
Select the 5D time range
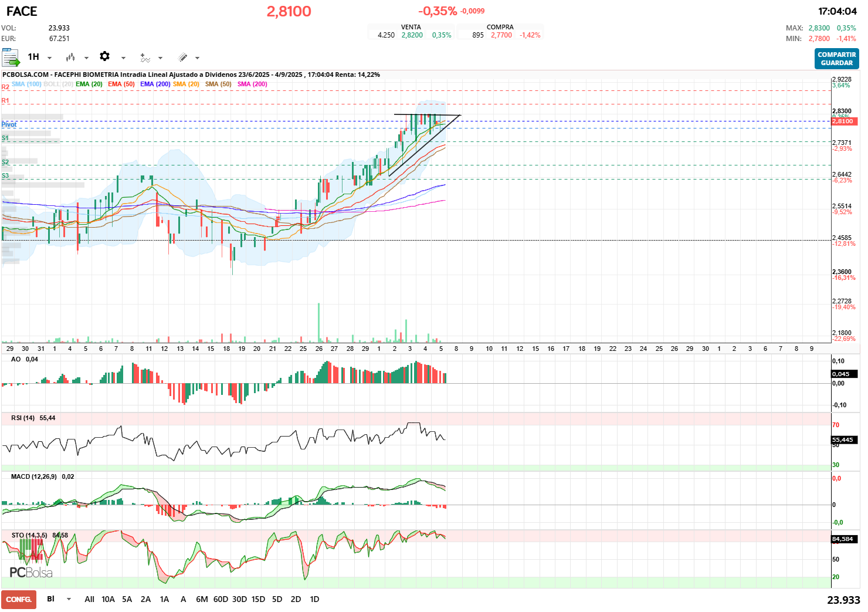tap(277, 599)
